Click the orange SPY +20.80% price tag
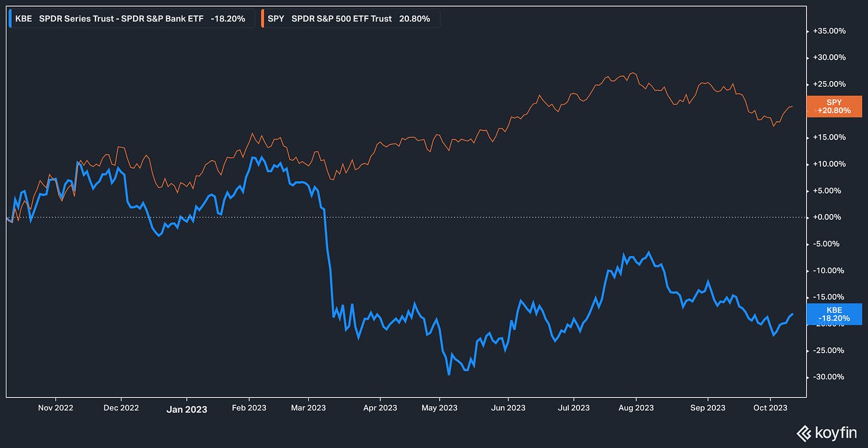The height and width of the screenshot is (448, 868). (833, 106)
